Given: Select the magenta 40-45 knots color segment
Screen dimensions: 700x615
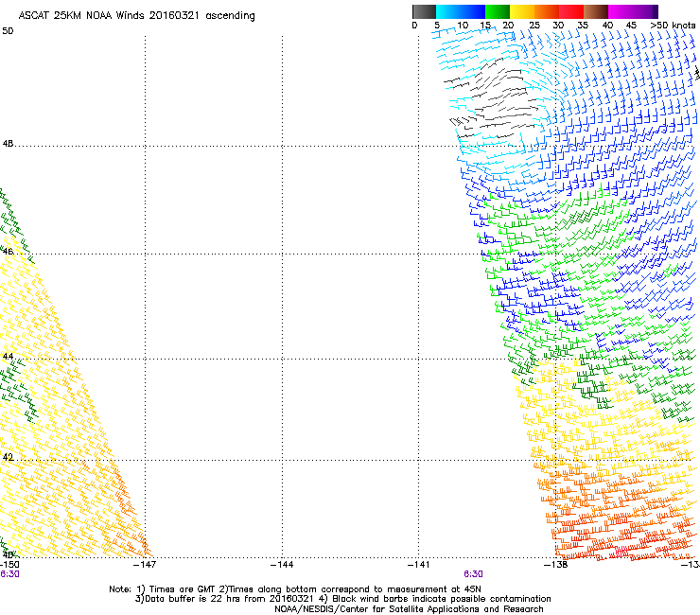Looking at the screenshot, I should pos(621,11).
